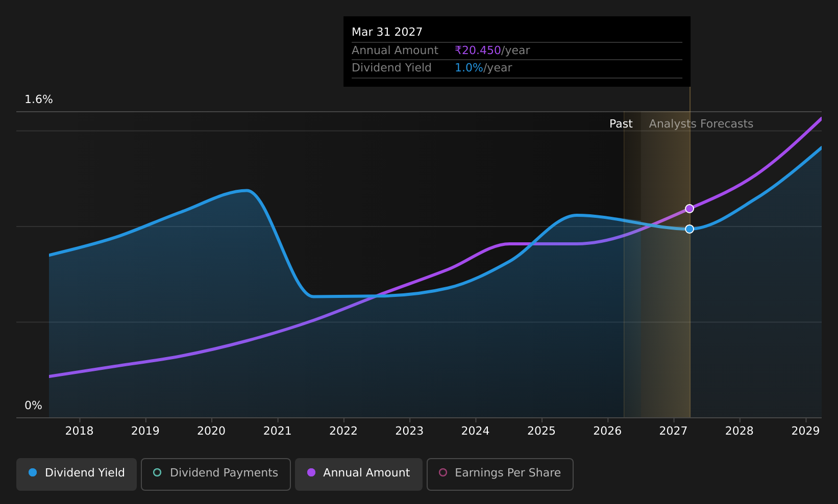Image resolution: width=838 pixels, height=504 pixels.
Task: Click the 1.6% y-axis label
Action: 39,99
